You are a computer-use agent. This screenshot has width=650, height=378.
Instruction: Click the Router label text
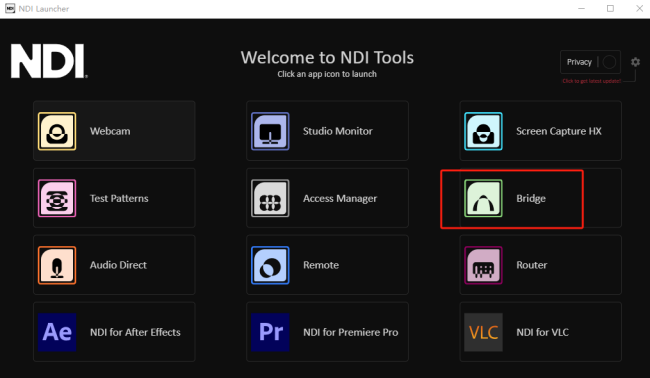tap(531, 265)
